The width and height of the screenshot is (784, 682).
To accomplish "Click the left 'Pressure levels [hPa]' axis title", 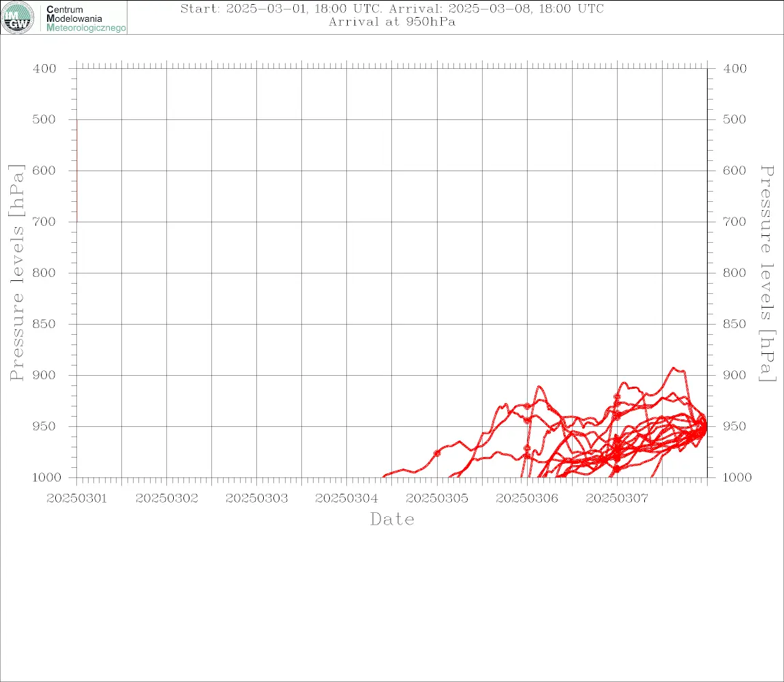I will pyautogui.click(x=16, y=273).
